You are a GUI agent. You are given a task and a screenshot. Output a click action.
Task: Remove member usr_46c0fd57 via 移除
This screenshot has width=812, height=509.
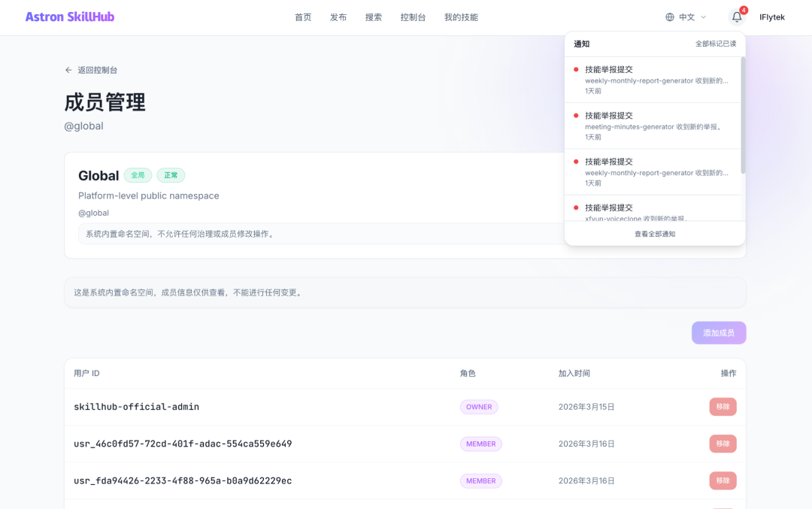tap(723, 444)
